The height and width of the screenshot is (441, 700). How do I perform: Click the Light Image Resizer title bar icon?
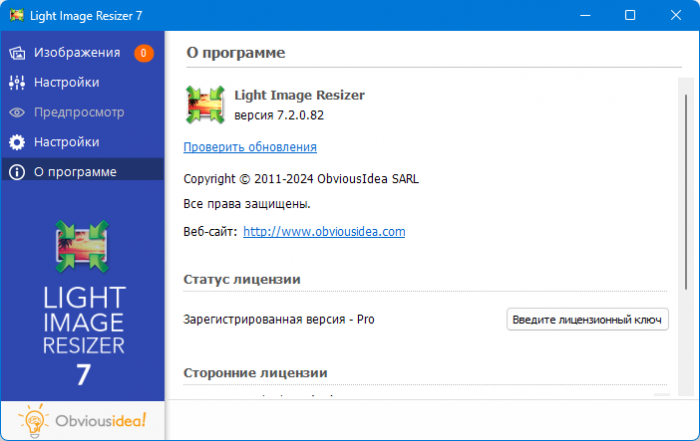15,15
